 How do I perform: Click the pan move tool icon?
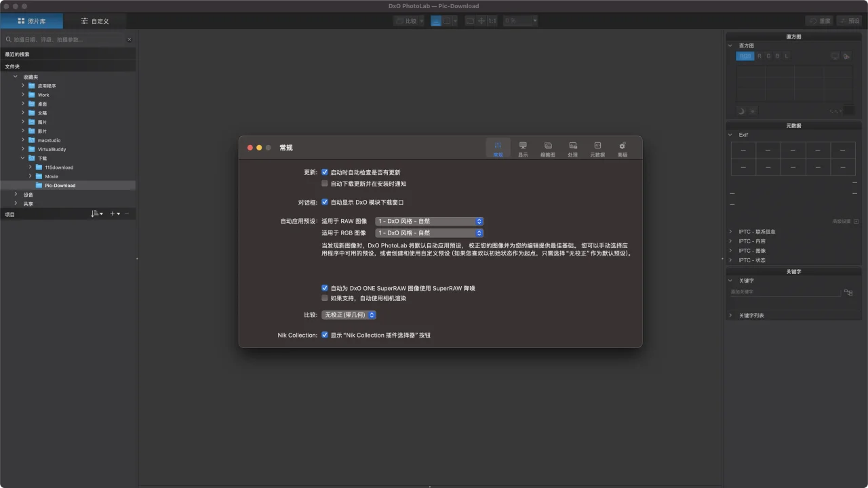pyautogui.click(x=481, y=21)
